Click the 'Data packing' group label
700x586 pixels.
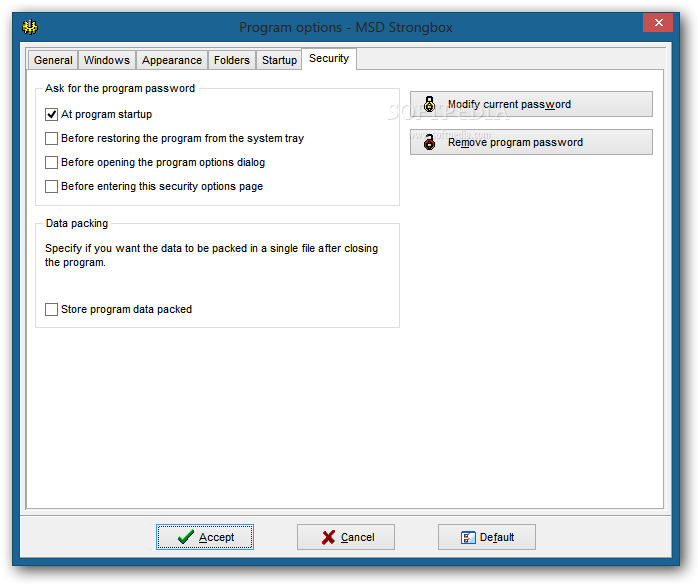tap(77, 223)
